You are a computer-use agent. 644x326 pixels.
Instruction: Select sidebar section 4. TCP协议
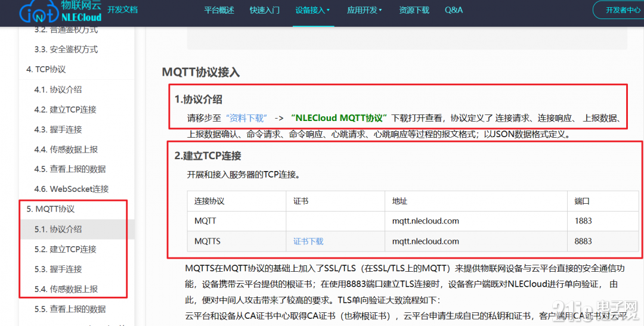click(46, 69)
